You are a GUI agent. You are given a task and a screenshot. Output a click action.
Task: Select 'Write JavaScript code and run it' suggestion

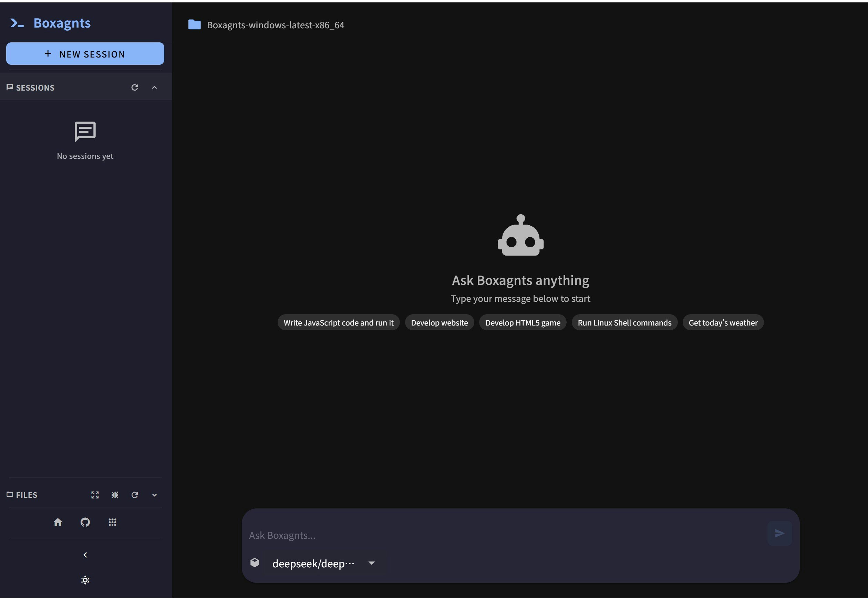point(338,323)
